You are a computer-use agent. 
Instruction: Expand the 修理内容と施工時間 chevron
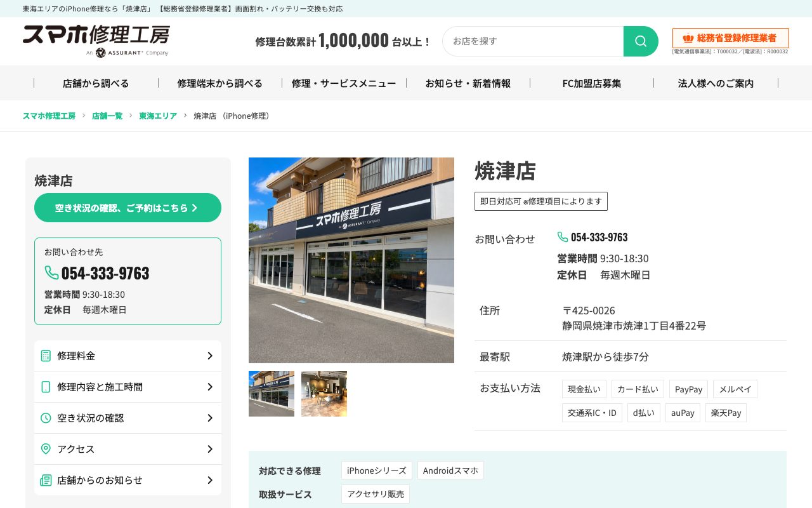point(210,387)
